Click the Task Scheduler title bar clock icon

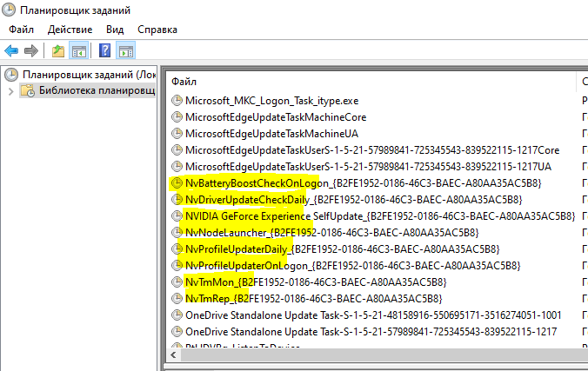pyautogui.click(x=9, y=10)
